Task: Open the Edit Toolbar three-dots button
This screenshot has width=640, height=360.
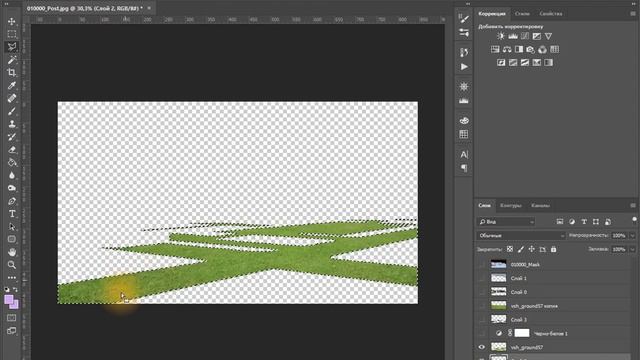Action: click(x=11, y=278)
